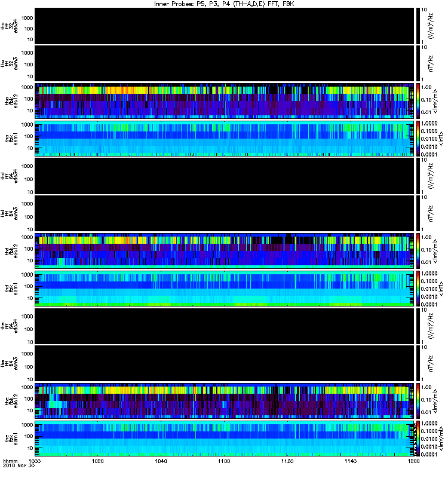Click the 0.0001 color scale value of thd scm1

pyautogui.click(x=429, y=304)
